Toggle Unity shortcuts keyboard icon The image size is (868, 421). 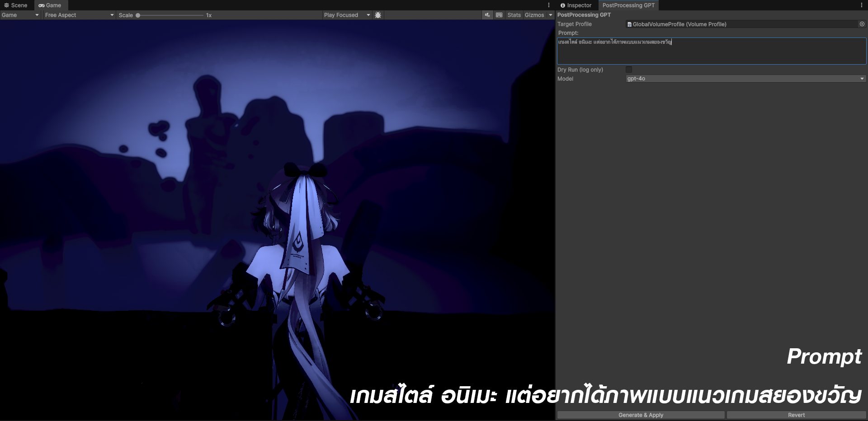499,15
